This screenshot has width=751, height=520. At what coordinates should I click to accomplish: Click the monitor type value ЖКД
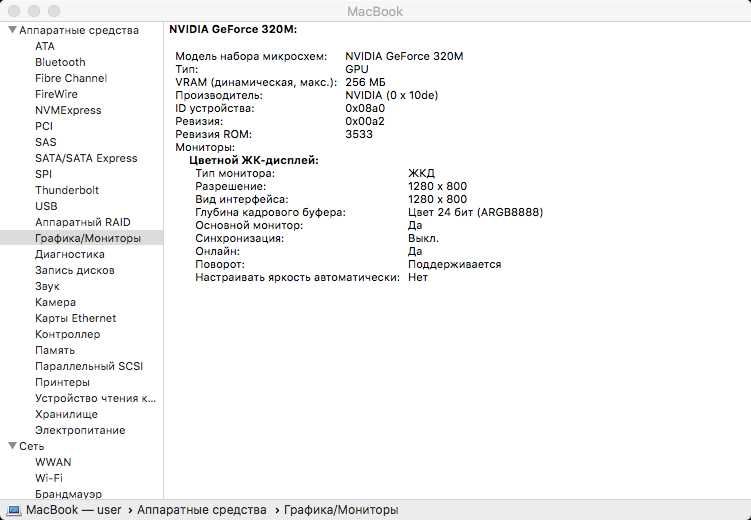[x=421, y=173]
